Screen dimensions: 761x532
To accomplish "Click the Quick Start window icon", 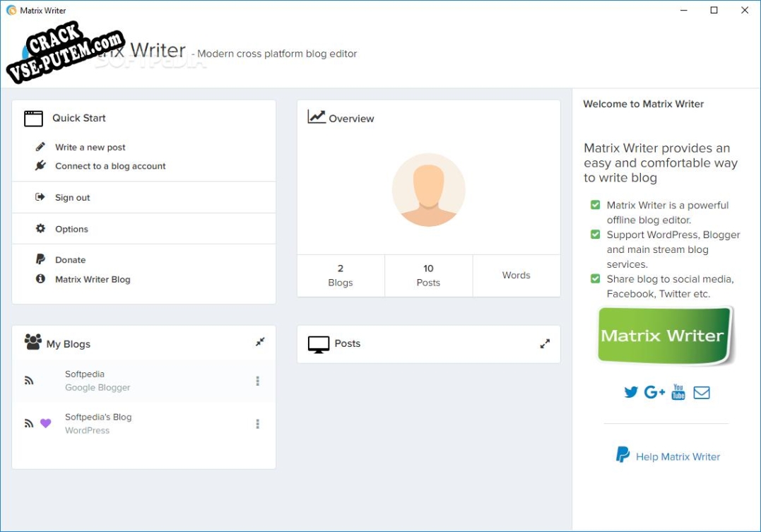I will tap(33, 119).
